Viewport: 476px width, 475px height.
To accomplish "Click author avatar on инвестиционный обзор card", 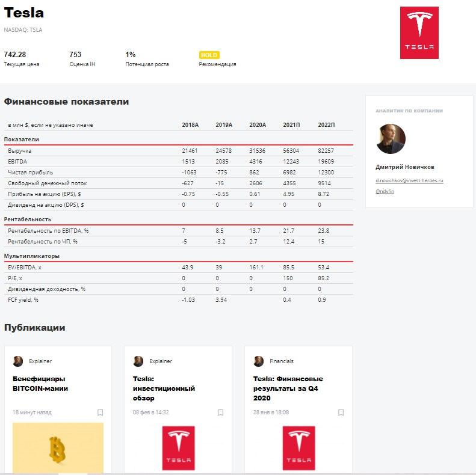I will [138, 361].
